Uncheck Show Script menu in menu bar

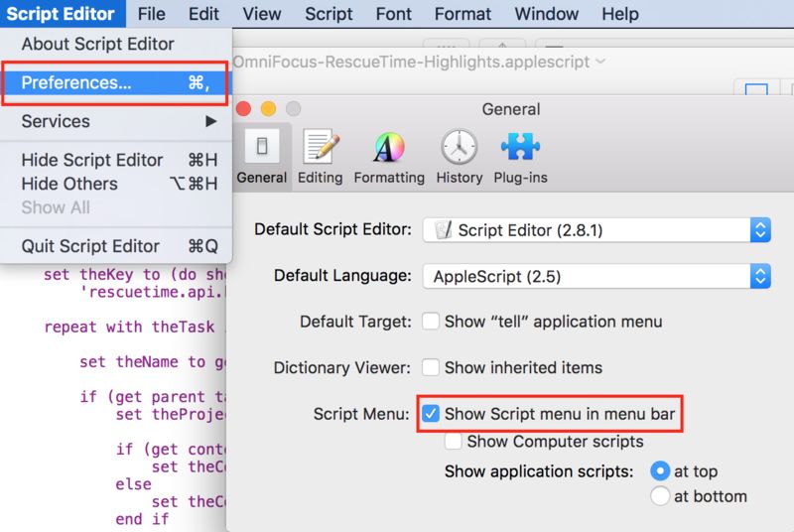431,414
